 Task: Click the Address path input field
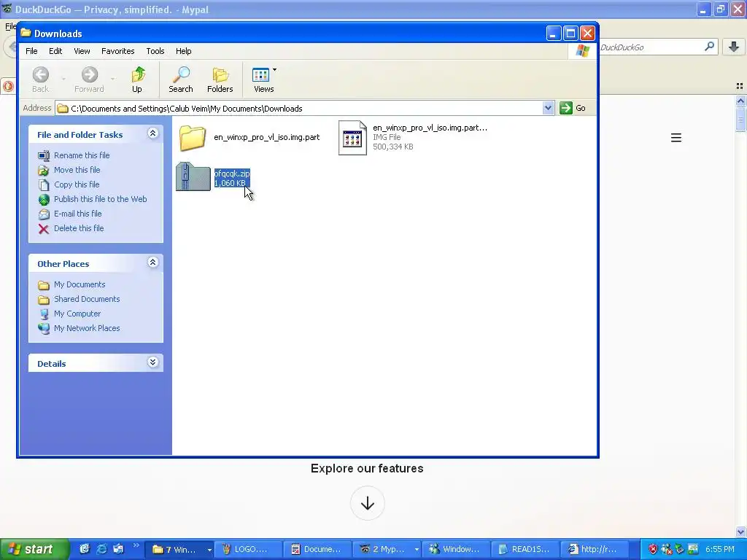coord(306,109)
